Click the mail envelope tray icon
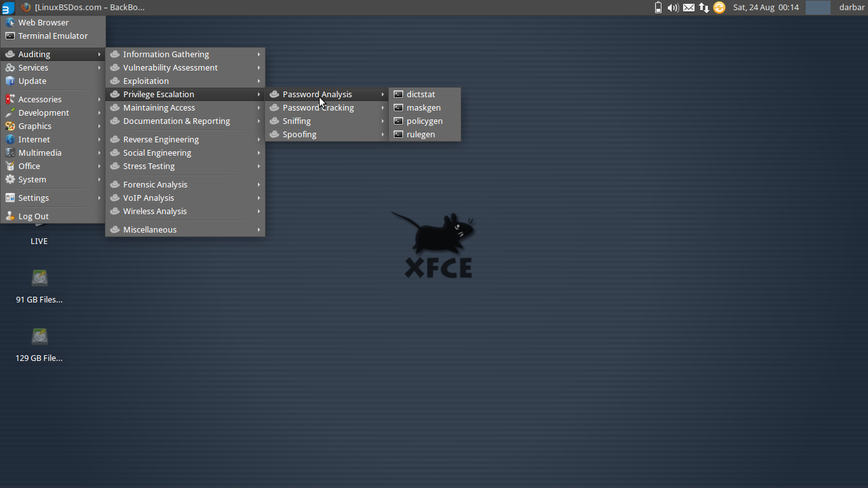This screenshot has height=488, width=868. [689, 8]
